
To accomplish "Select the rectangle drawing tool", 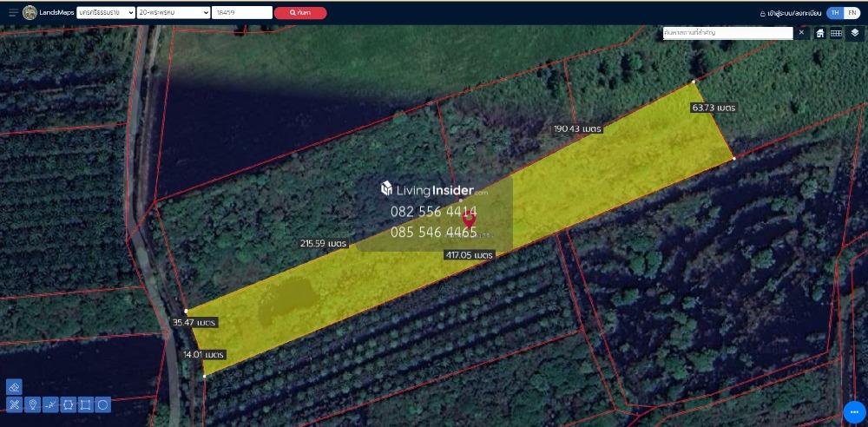I will [85, 404].
